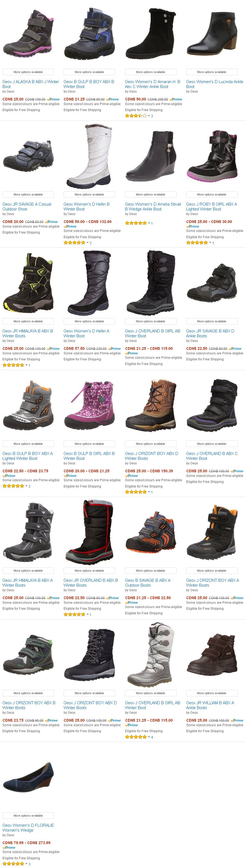The width and height of the screenshot is (246, 868).
Task: Click stars for ORIZONT BOY ABX D with brown boot
Action: [x=136, y=492]
